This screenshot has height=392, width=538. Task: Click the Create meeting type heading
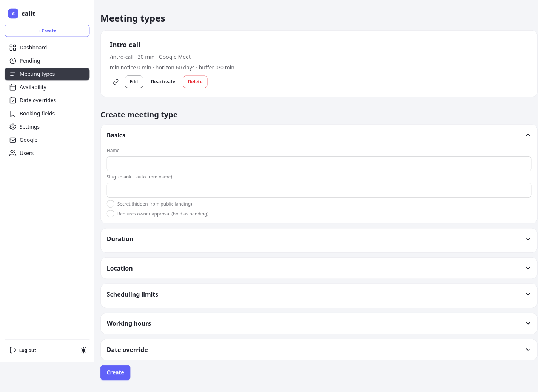(139, 115)
